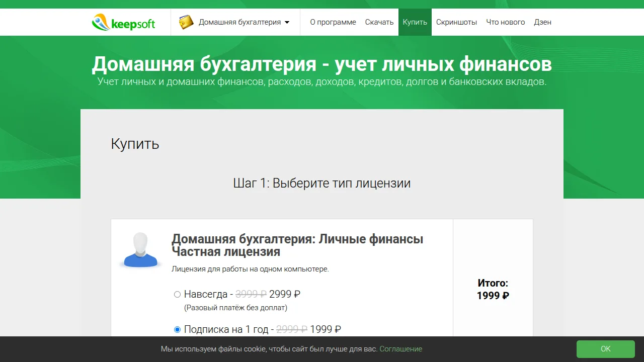Click the private license user avatar icon

coord(141,250)
